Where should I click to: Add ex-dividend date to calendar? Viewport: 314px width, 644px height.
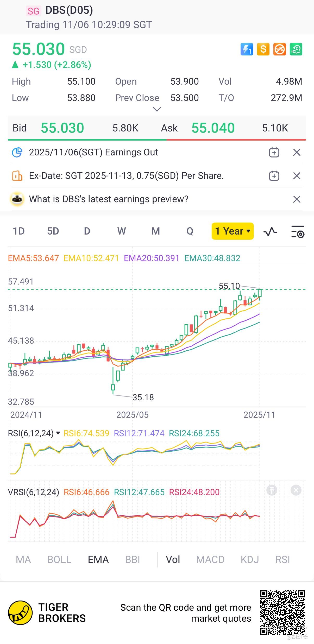tap(274, 176)
